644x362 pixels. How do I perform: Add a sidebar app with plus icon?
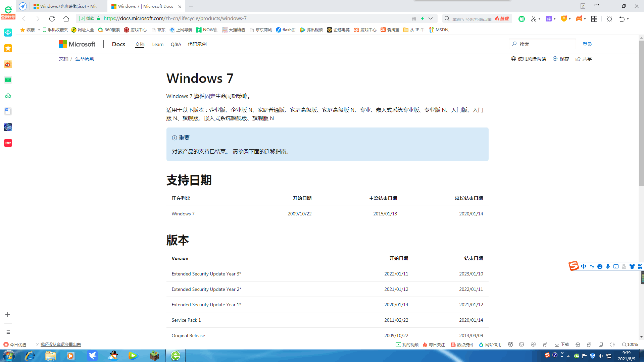coord(8,315)
